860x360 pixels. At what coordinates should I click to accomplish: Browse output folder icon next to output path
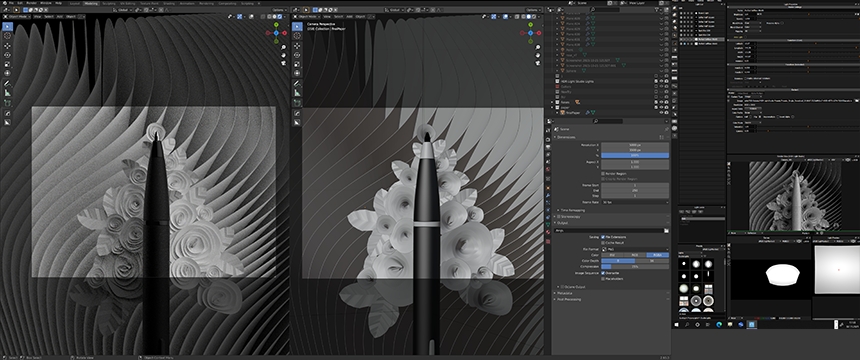pos(666,230)
